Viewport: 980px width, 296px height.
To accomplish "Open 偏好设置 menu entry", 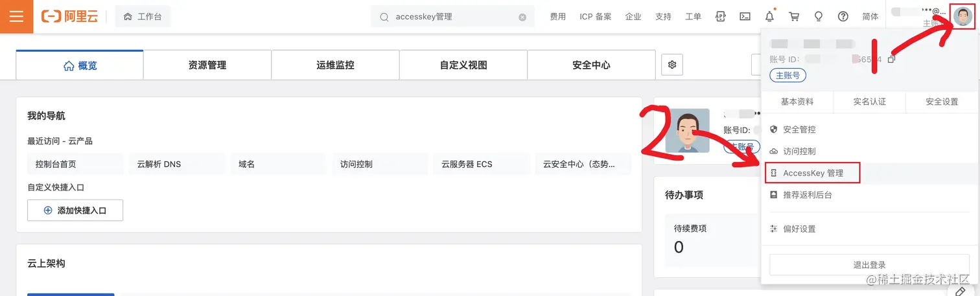I will 870,229.
